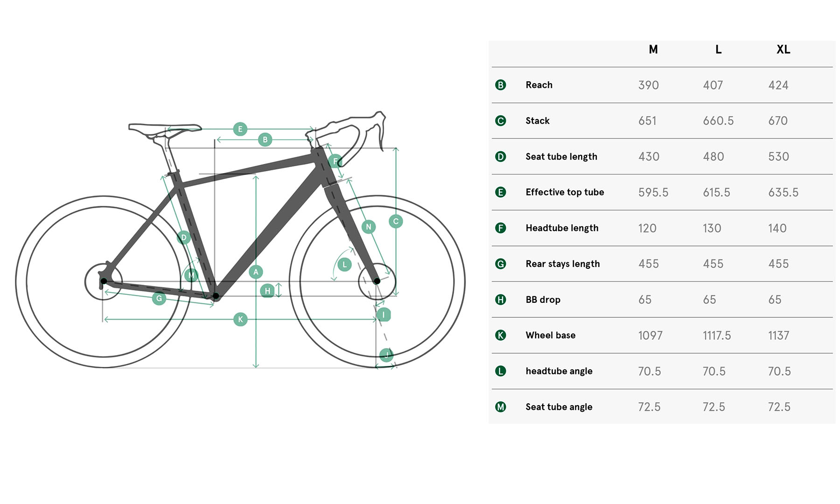Click the XL Stack value 670
Image resolution: width=840 pixels, height=504 pixels.
tap(778, 121)
